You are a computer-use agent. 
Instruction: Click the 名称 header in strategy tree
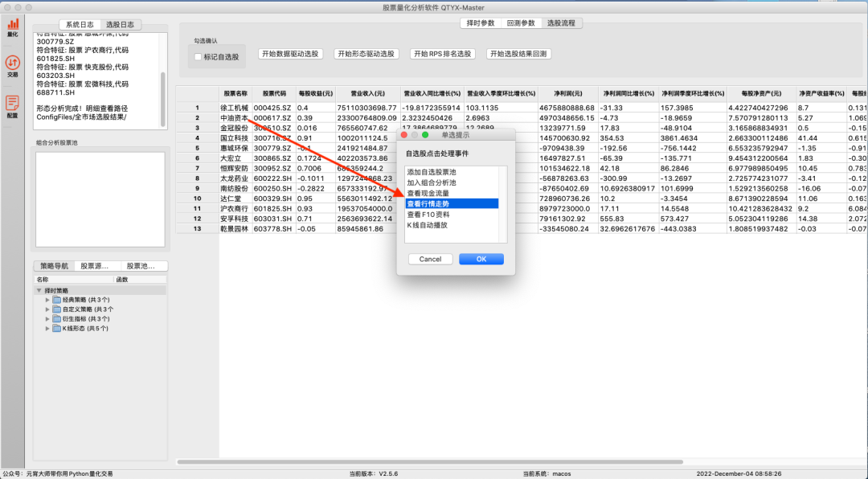coord(74,280)
